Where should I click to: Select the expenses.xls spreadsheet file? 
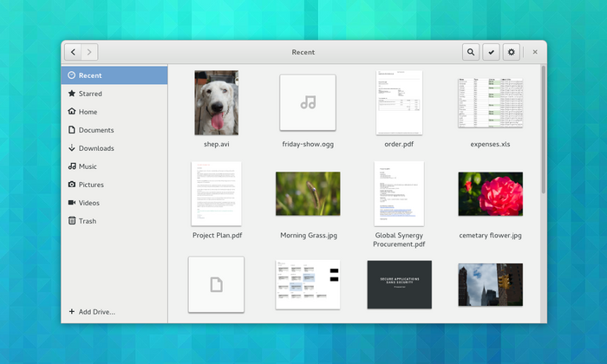tap(490, 103)
